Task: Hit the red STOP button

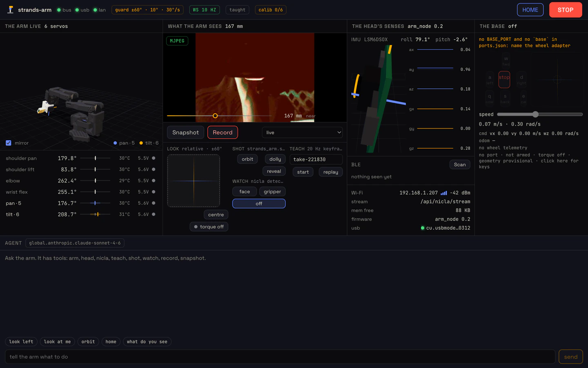Action: tap(566, 10)
